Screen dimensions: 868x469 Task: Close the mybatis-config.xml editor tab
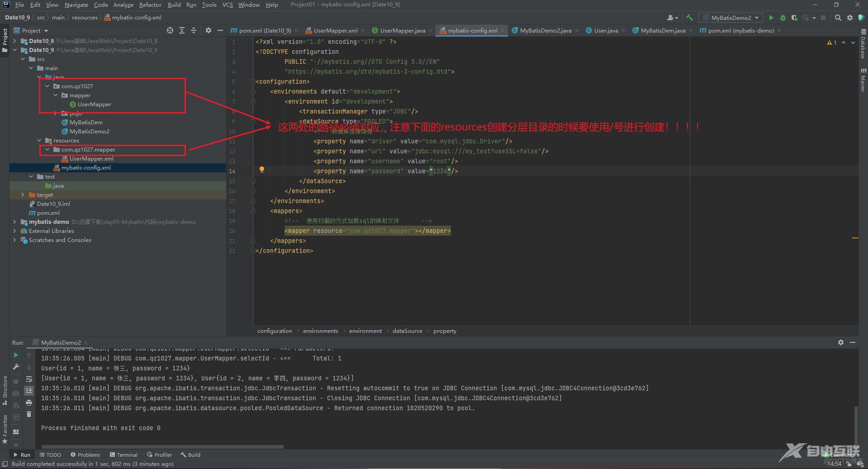[x=503, y=30]
